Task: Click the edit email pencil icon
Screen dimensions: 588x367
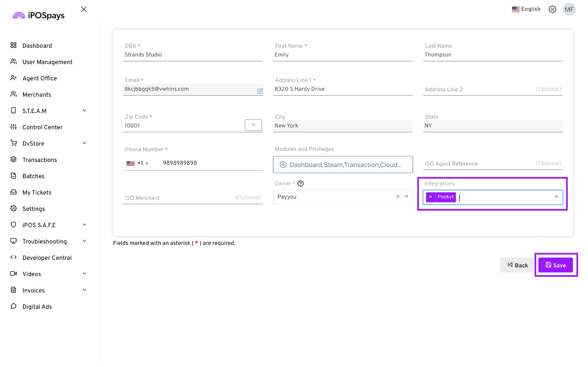Action: click(260, 91)
